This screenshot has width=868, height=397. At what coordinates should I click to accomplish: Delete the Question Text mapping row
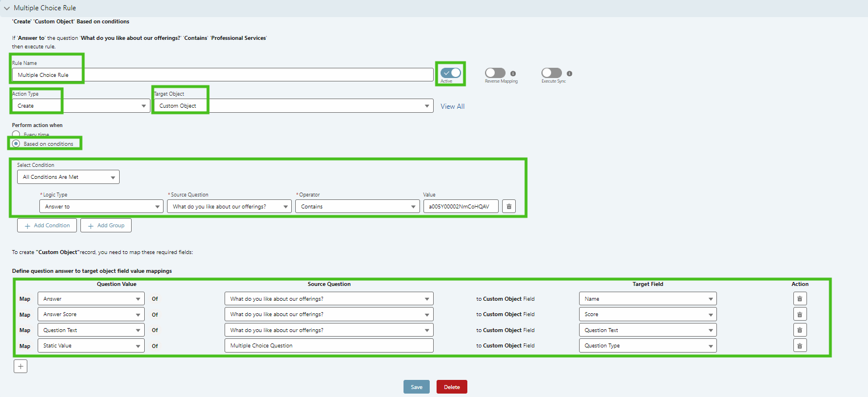800,330
